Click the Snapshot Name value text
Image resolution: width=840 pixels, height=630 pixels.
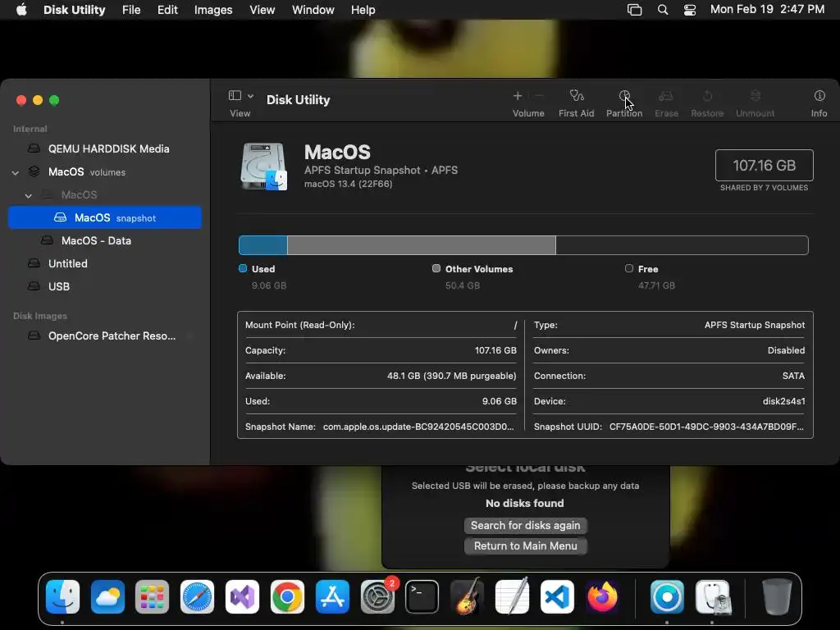[x=418, y=427]
